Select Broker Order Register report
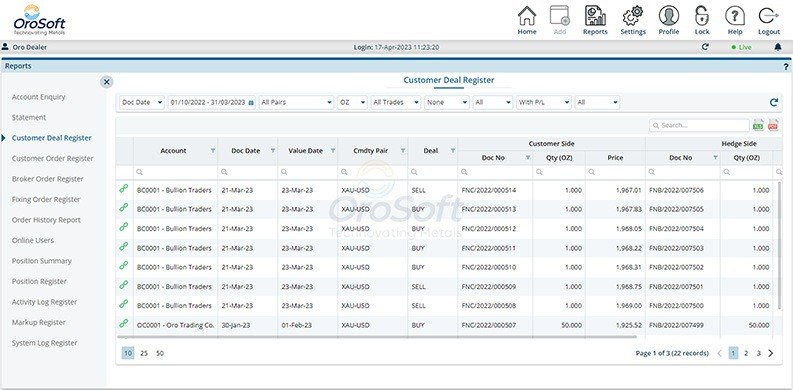This screenshot has width=793, height=390. 48,179
